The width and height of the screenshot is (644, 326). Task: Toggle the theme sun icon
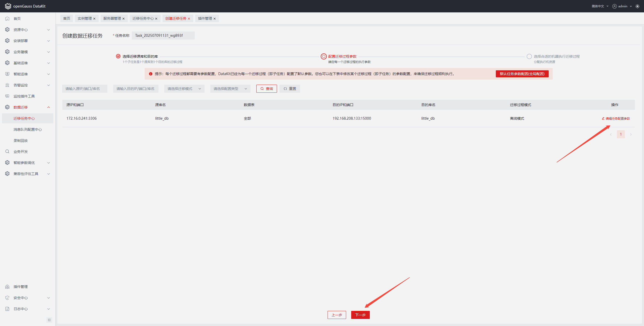click(637, 6)
